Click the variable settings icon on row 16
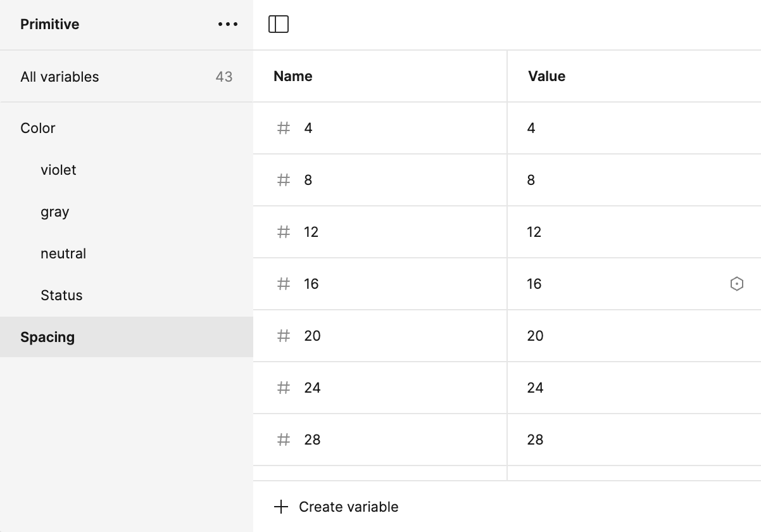Screen dimensions: 761x532 coord(736,284)
